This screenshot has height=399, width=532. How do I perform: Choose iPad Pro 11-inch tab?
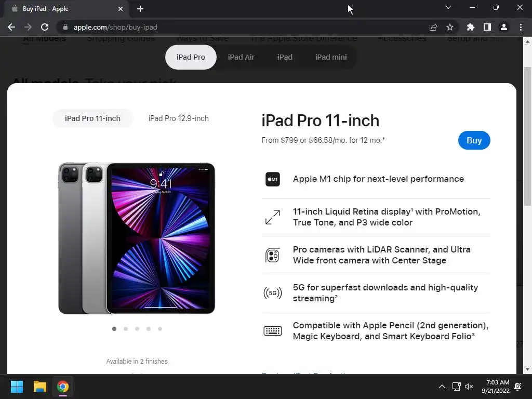[92, 118]
